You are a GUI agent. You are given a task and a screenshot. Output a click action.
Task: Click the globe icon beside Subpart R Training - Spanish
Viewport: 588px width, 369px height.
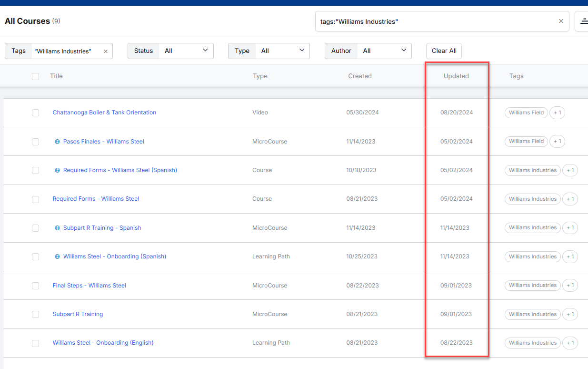[x=58, y=228]
